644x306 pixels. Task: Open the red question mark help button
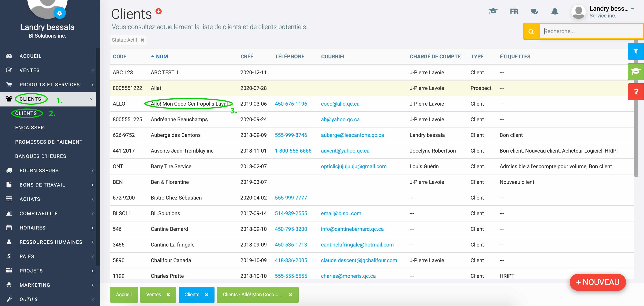(x=636, y=92)
